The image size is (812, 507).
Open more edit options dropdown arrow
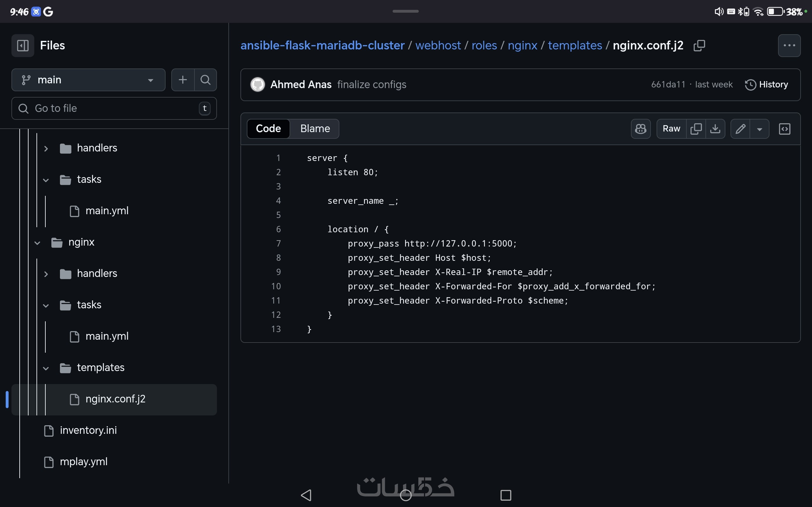click(760, 129)
